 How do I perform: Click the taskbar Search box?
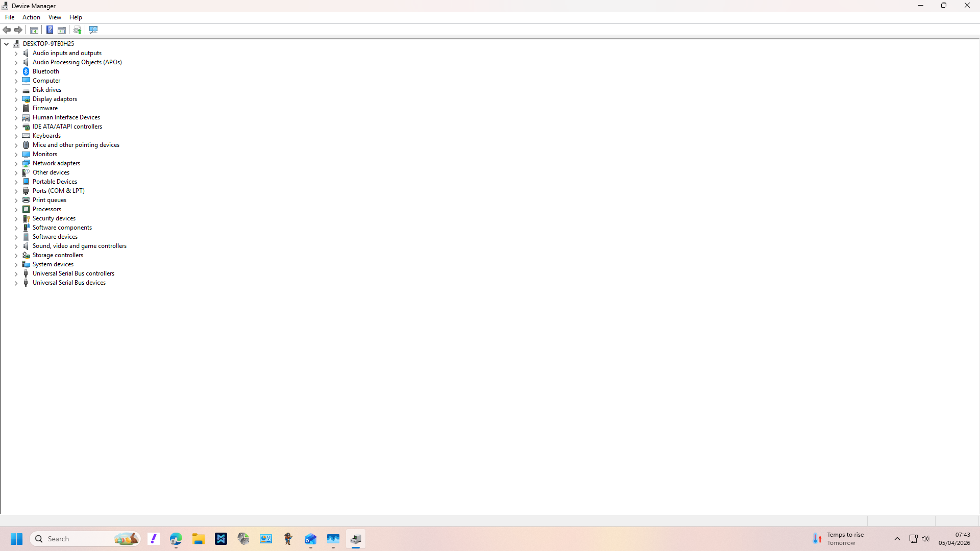click(x=77, y=539)
